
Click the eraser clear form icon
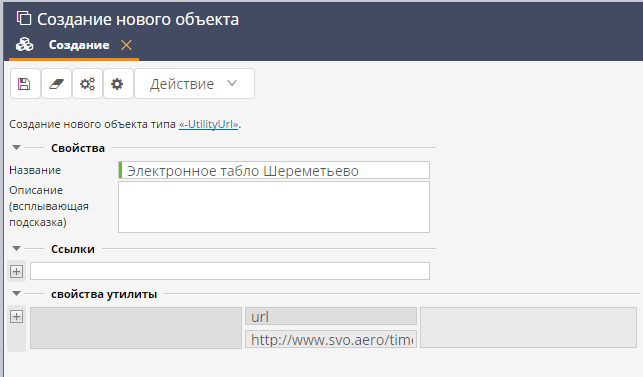pyautogui.click(x=56, y=84)
